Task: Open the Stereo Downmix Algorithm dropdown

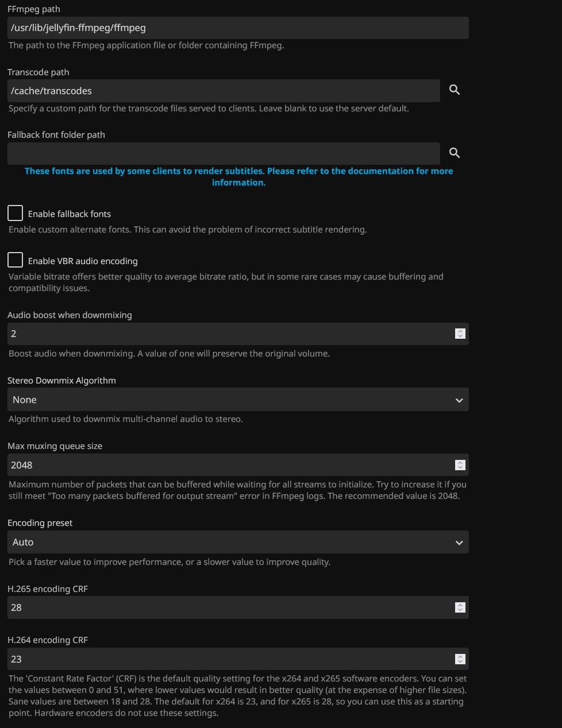Action: click(x=238, y=400)
